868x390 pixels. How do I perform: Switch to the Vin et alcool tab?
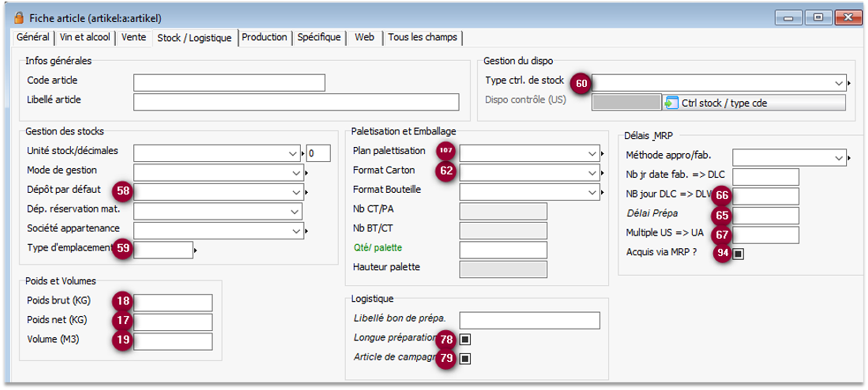tap(85, 37)
